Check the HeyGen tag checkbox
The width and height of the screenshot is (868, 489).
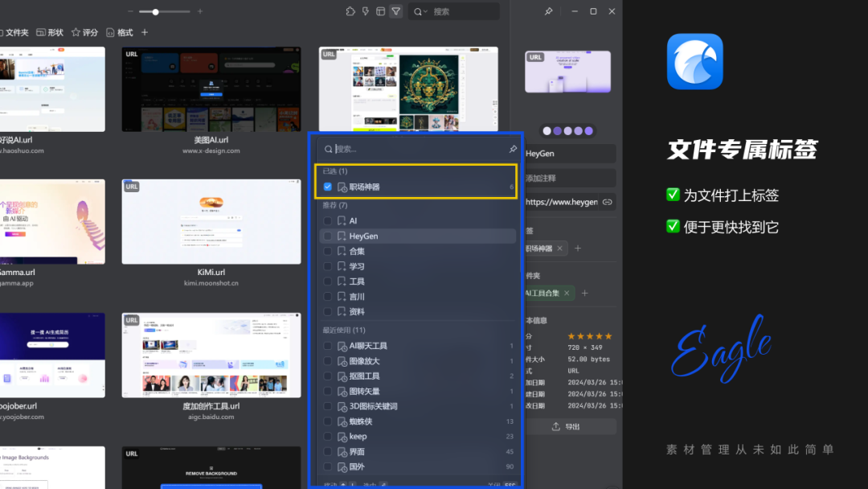pos(328,236)
